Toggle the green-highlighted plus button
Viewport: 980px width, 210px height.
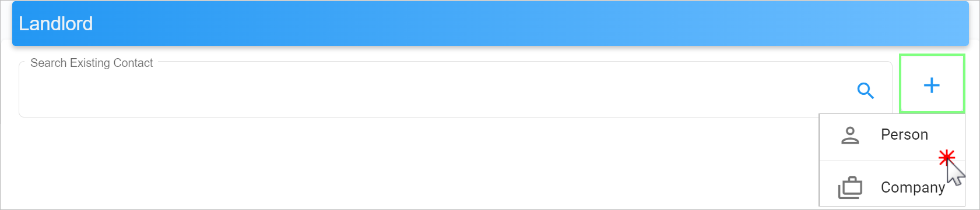(932, 84)
